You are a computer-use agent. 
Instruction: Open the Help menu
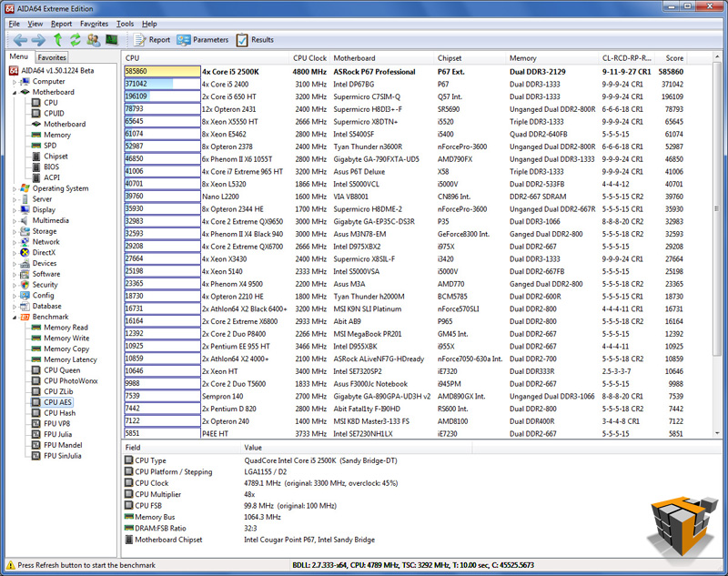(x=149, y=24)
